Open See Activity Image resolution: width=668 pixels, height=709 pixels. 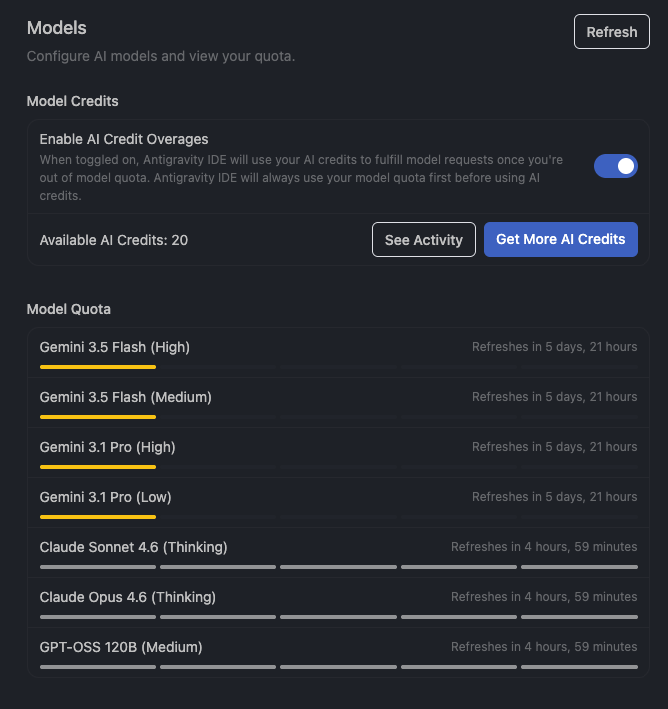click(423, 240)
